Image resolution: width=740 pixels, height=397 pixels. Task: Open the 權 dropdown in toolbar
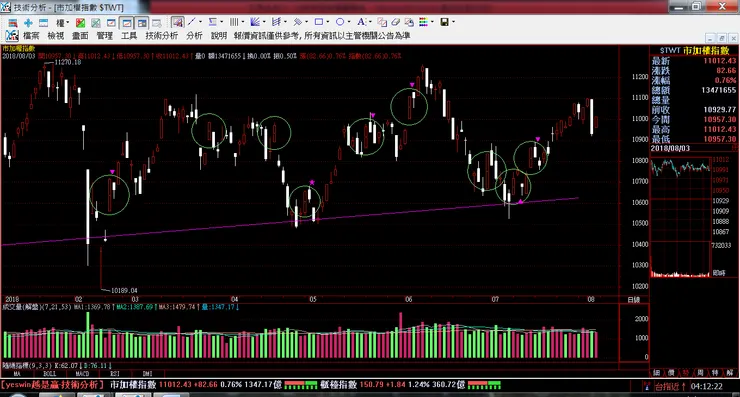(63, 23)
